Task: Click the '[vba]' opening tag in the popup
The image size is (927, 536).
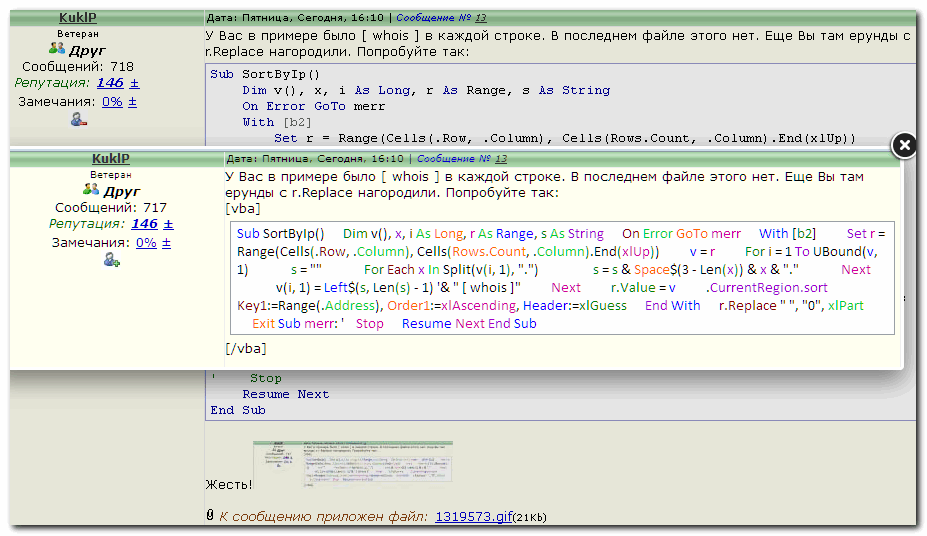Action: (x=242, y=208)
